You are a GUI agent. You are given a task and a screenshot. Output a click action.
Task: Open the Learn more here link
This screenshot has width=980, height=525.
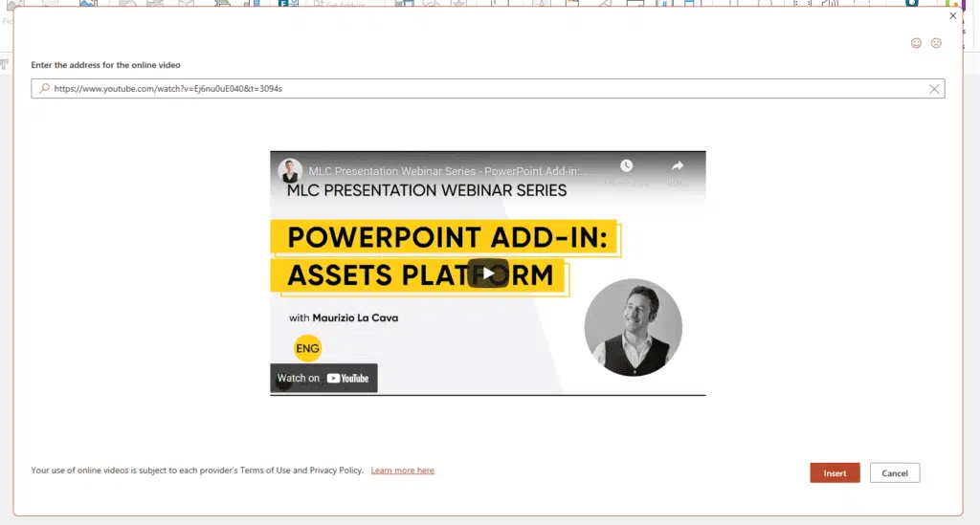pyautogui.click(x=402, y=470)
